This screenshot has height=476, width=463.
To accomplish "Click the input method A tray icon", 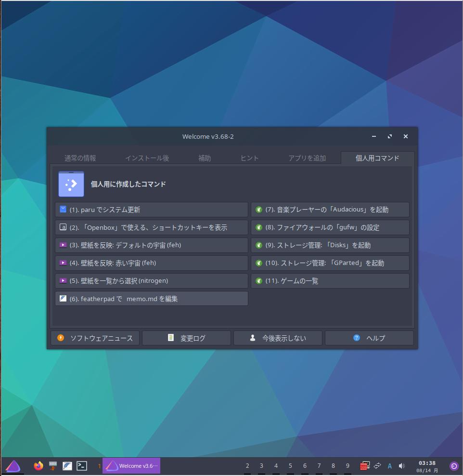I will 390,466.
